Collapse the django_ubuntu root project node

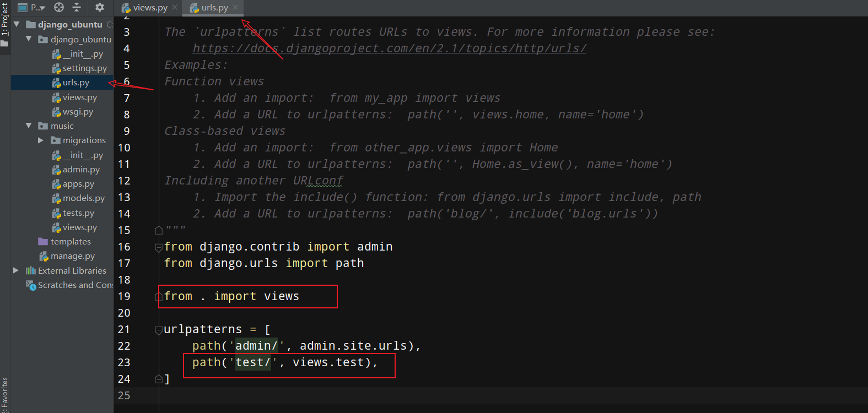coord(17,24)
